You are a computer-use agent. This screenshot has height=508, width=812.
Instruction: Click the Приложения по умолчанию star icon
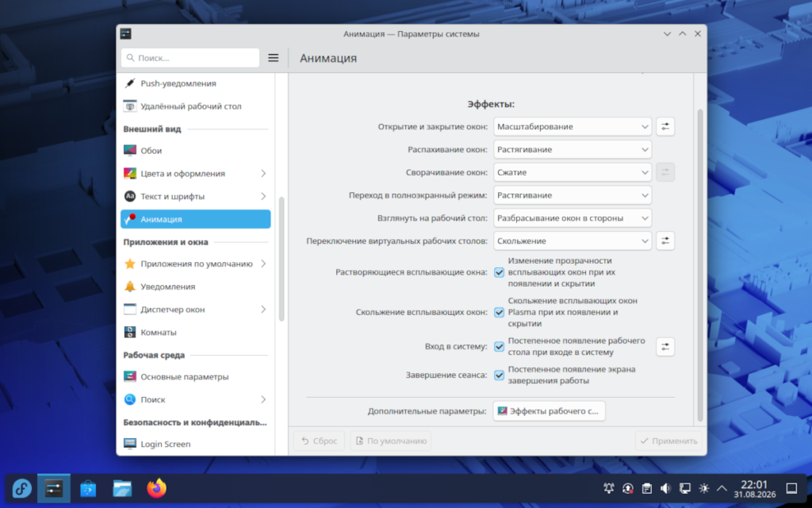pyautogui.click(x=130, y=264)
